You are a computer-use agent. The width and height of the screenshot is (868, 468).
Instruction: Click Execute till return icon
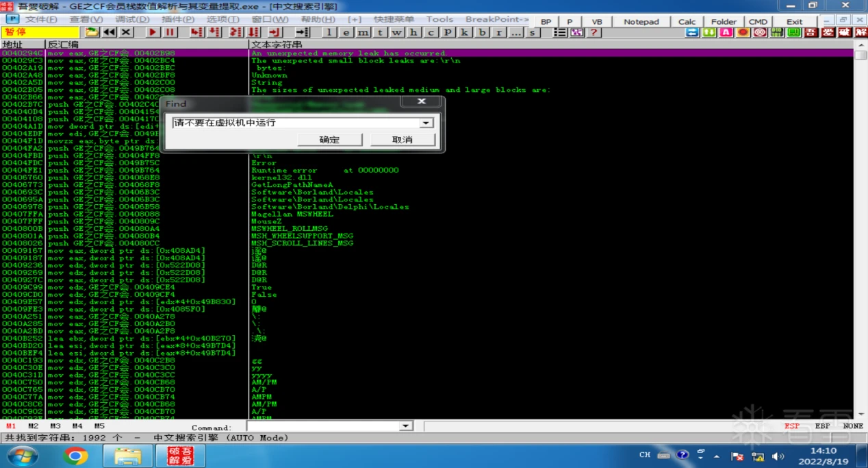(x=275, y=32)
